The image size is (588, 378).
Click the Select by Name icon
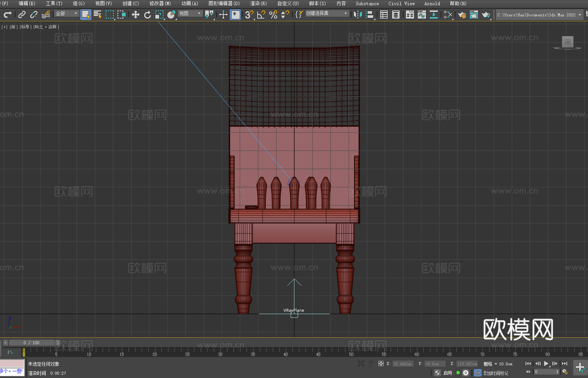pyautogui.click(x=98, y=14)
